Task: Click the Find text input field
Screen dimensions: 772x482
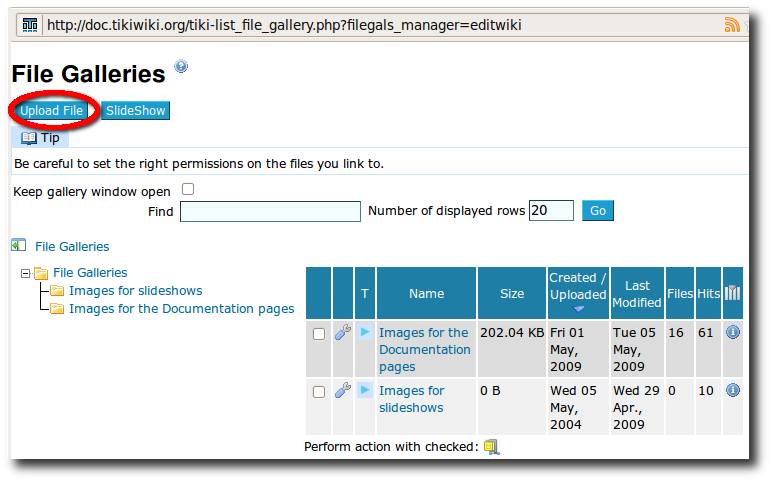Action: (x=270, y=212)
